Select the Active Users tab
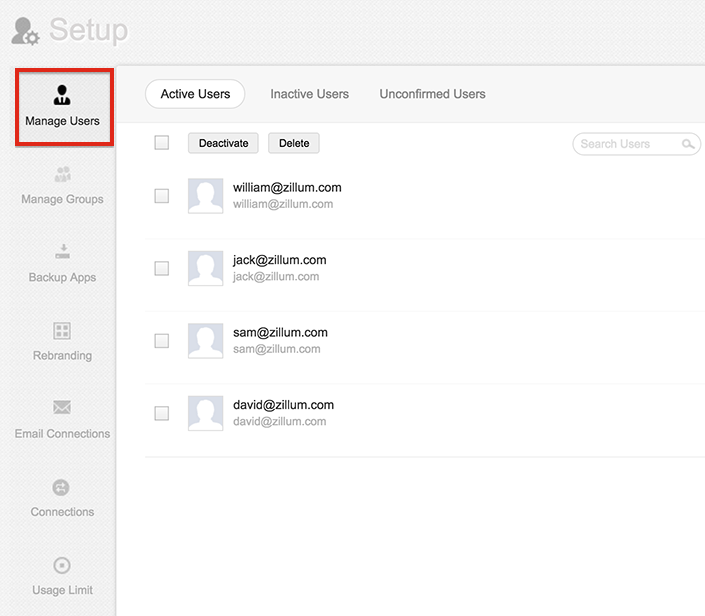This screenshot has width=705, height=616. [x=195, y=94]
